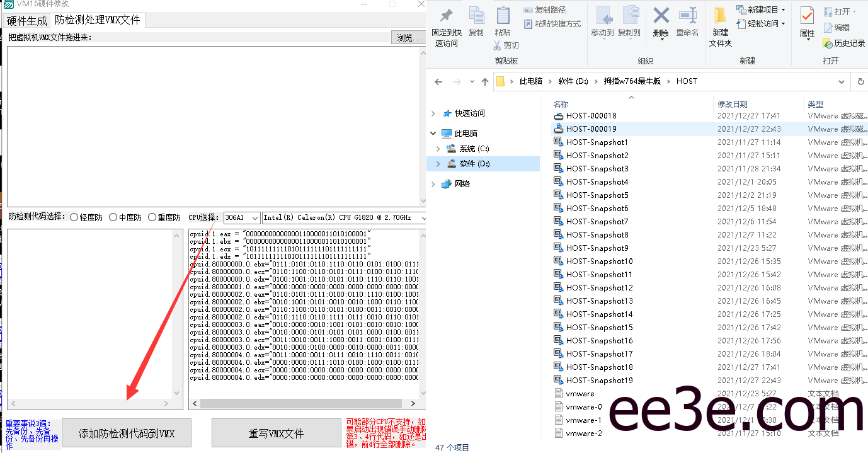Pin current folder to Quick Access

click(x=447, y=24)
